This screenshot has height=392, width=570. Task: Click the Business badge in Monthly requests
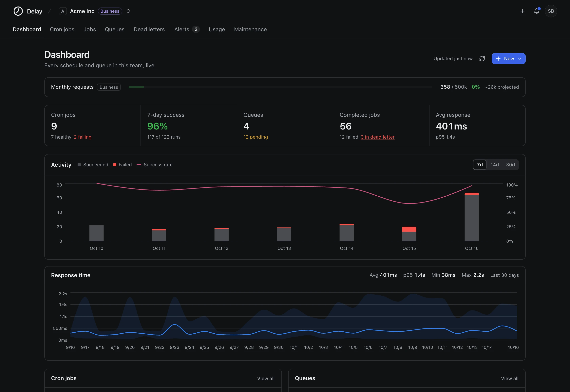[109, 87]
